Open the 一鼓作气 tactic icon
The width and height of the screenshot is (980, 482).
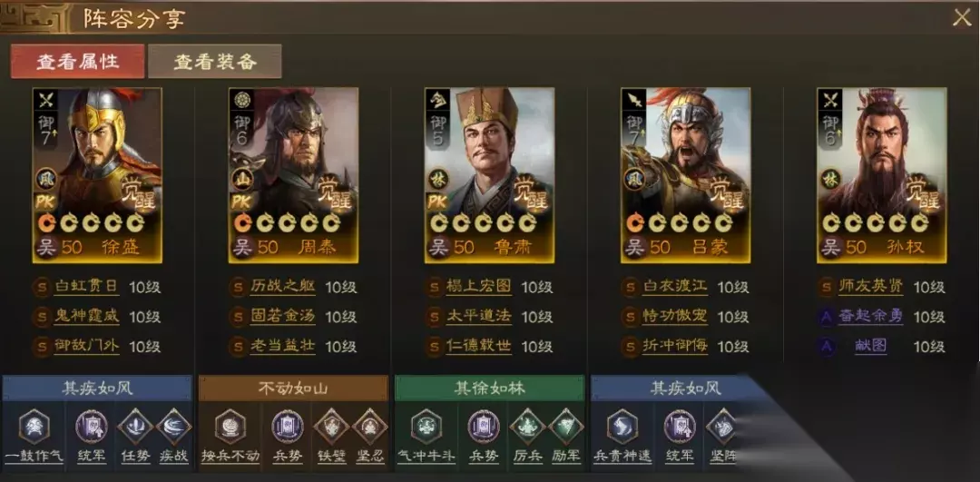coord(34,427)
